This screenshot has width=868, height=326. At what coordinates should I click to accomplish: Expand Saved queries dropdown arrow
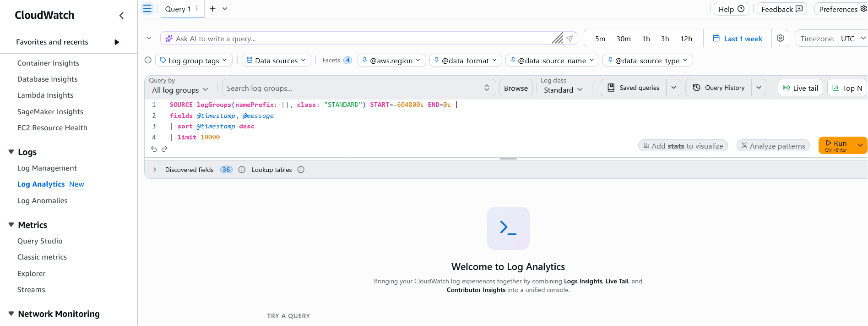pos(673,88)
